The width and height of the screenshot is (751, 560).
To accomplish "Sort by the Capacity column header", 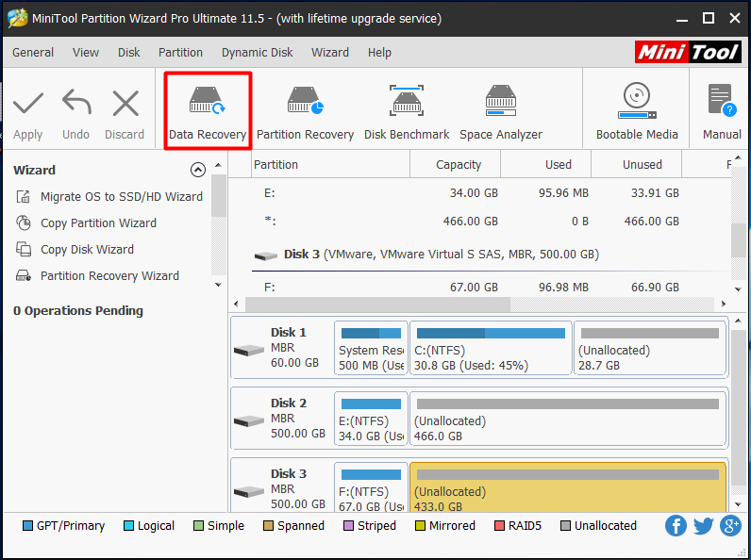I will (456, 164).
